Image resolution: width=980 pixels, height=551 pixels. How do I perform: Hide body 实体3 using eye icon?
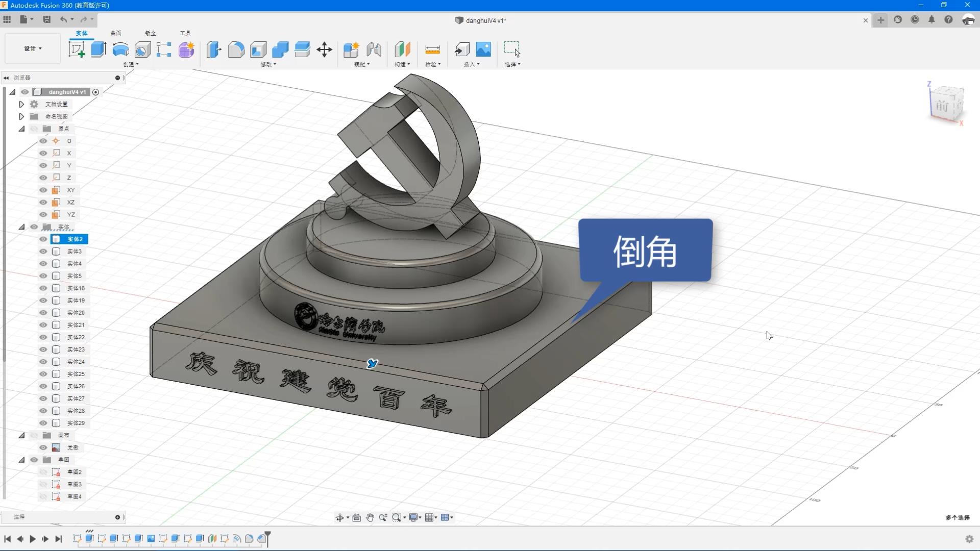pos(43,252)
